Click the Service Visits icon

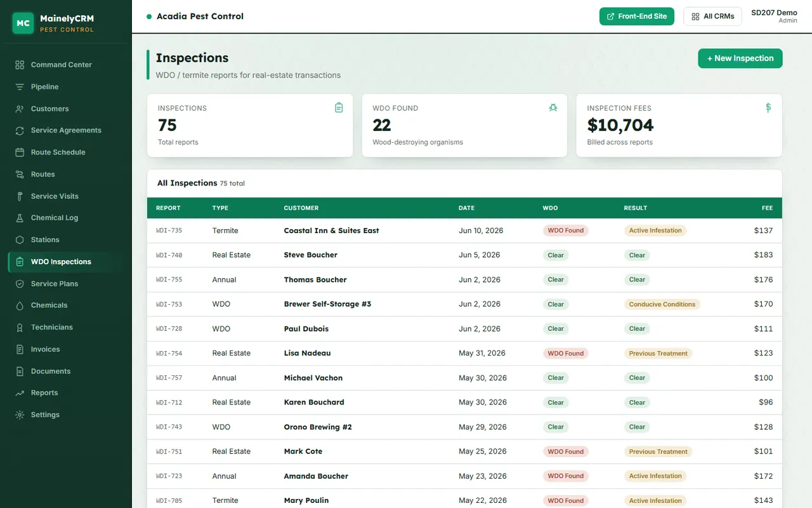[20, 196]
